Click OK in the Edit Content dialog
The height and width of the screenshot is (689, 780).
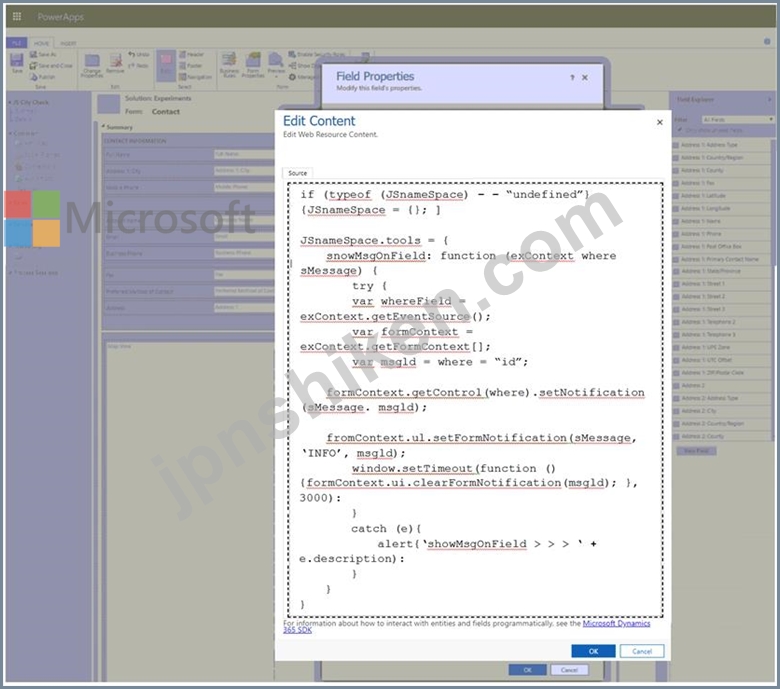(x=593, y=651)
